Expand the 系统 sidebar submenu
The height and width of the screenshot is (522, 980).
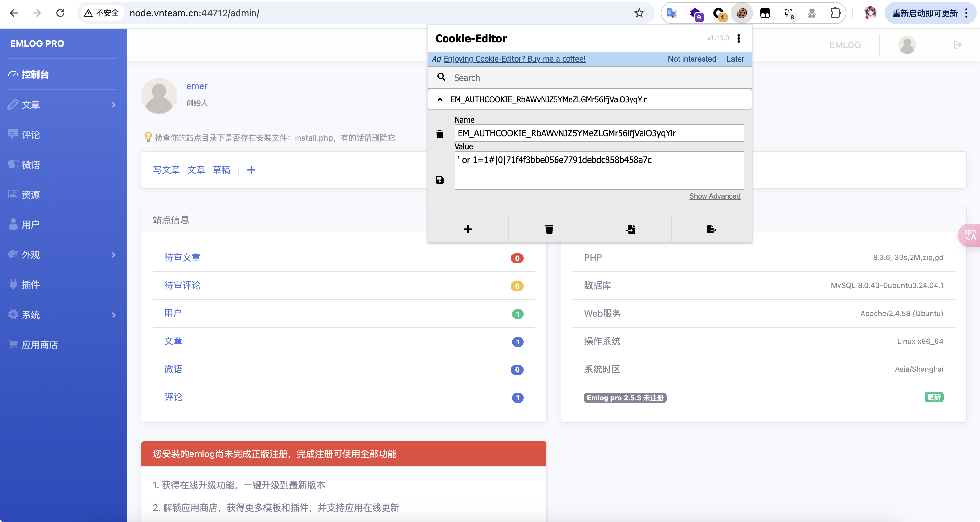pos(113,315)
